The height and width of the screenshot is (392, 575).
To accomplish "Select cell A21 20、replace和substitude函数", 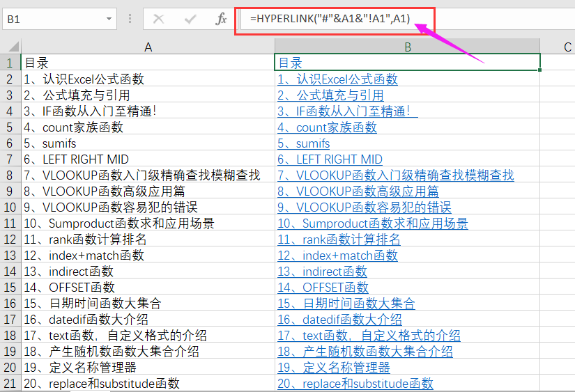I will (148, 383).
